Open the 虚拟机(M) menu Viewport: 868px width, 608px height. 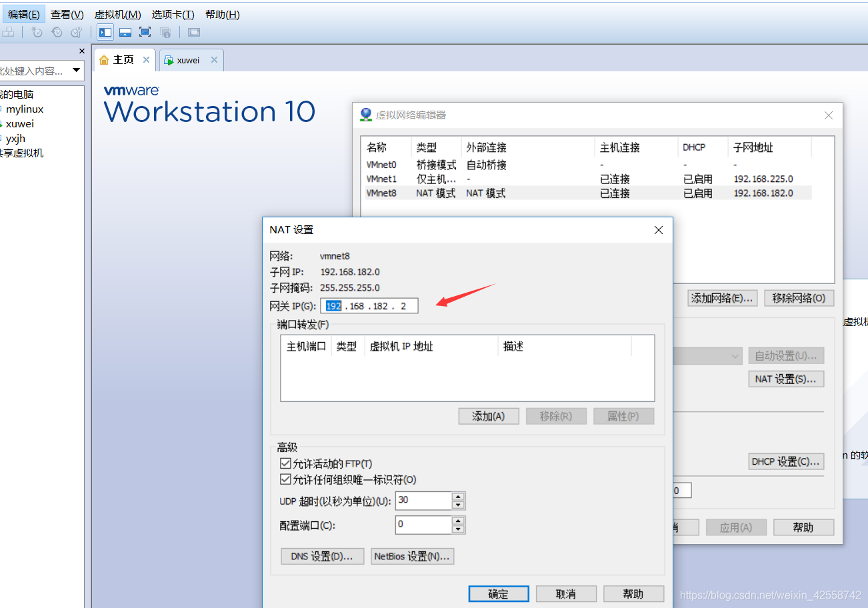click(x=118, y=14)
